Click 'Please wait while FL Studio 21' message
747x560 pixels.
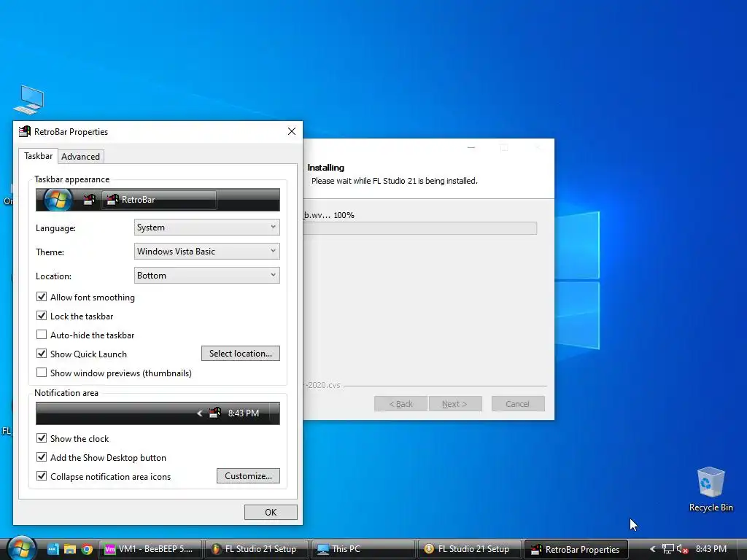coord(395,181)
